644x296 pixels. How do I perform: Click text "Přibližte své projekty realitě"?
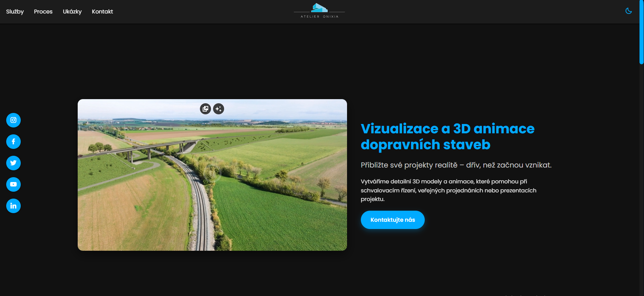(x=409, y=165)
